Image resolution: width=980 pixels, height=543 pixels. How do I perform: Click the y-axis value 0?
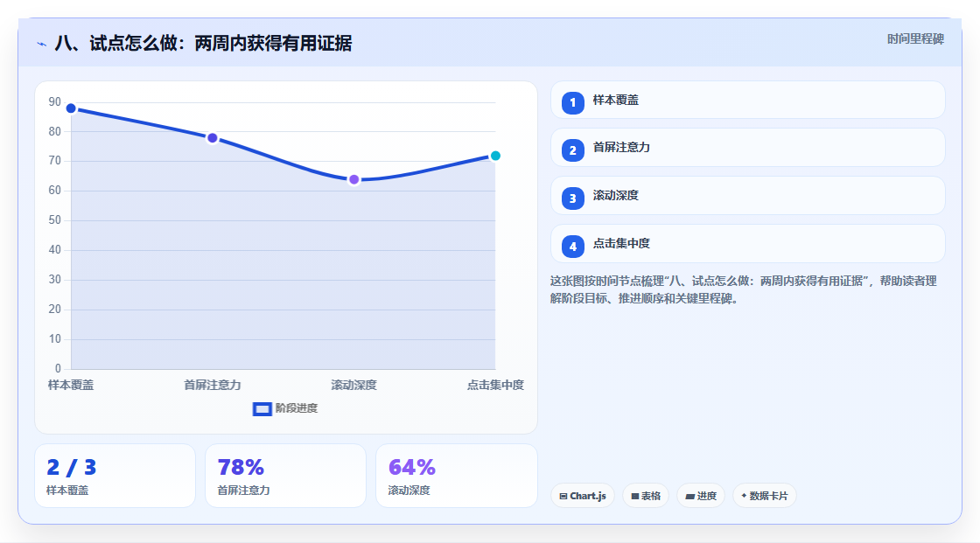click(58, 369)
